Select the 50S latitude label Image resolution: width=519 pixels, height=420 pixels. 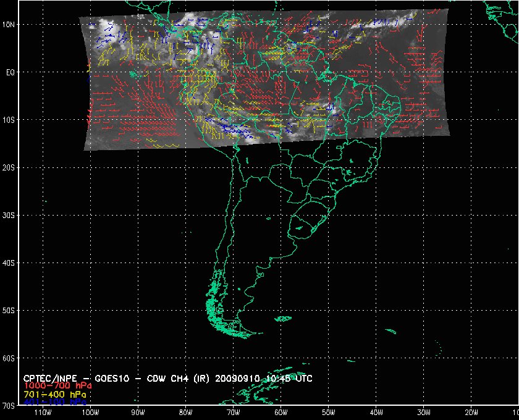coord(9,311)
